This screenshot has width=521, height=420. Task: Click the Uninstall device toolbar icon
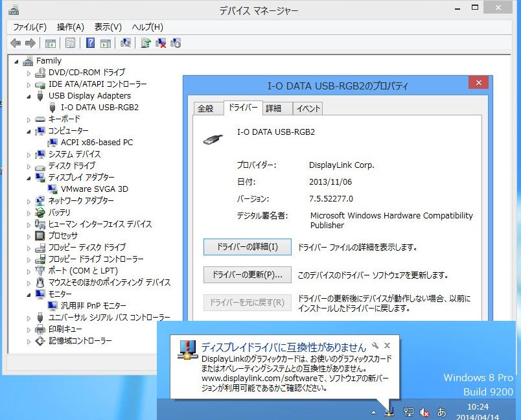click(x=161, y=43)
